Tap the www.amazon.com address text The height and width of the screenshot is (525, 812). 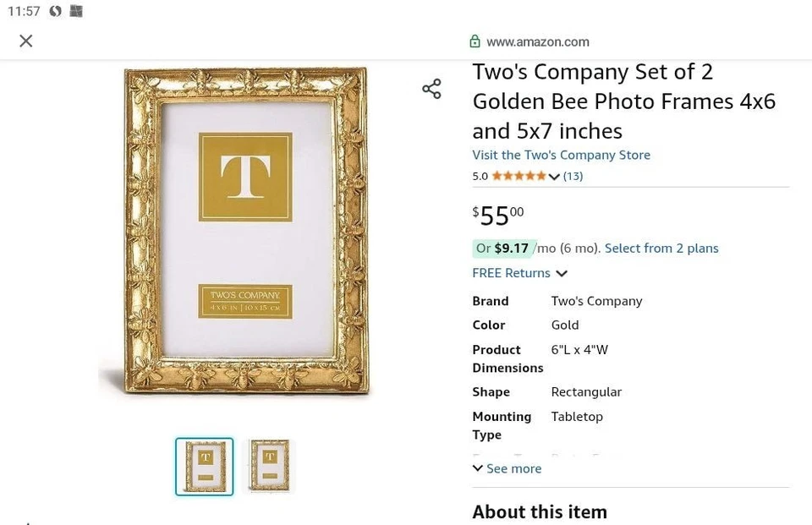tap(538, 41)
